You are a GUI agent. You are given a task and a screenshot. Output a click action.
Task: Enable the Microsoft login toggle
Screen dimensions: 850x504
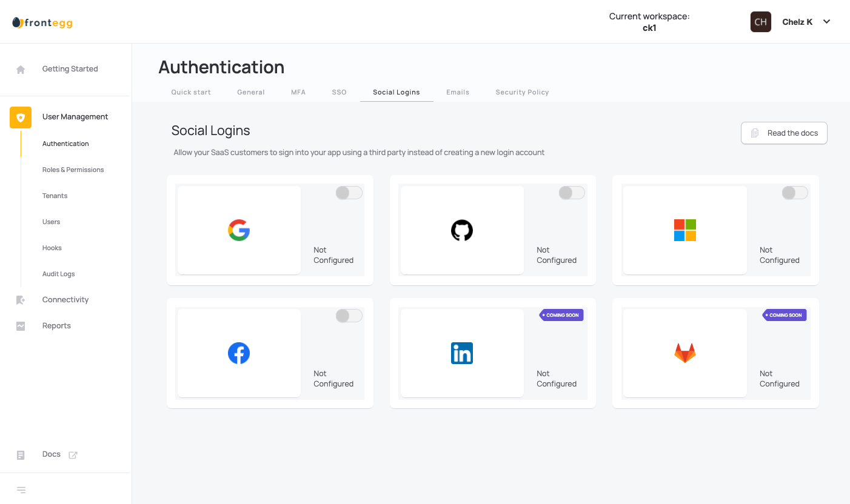(795, 193)
